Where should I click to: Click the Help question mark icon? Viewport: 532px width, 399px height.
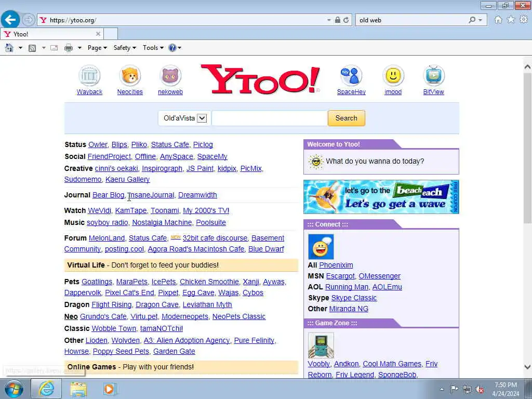click(172, 48)
